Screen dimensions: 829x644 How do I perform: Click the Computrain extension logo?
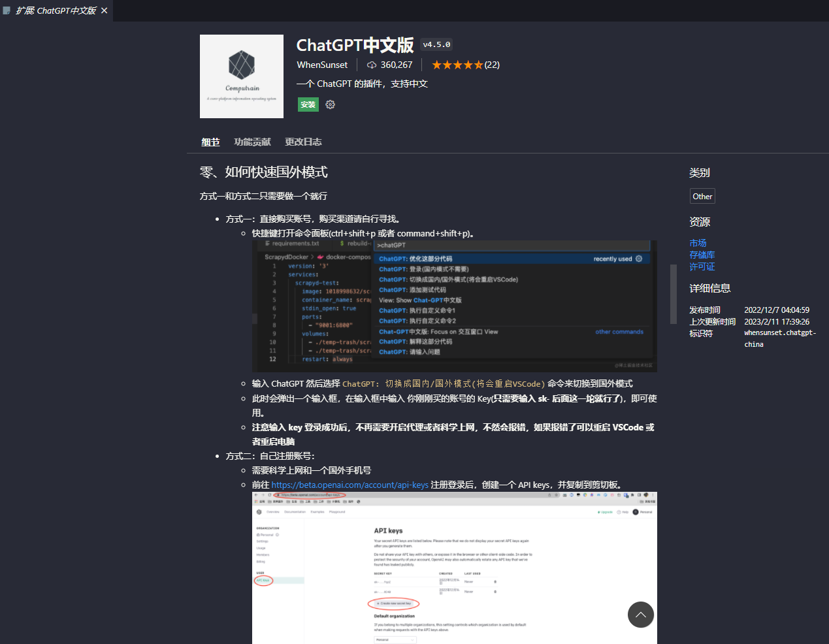pyautogui.click(x=242, y=76)
